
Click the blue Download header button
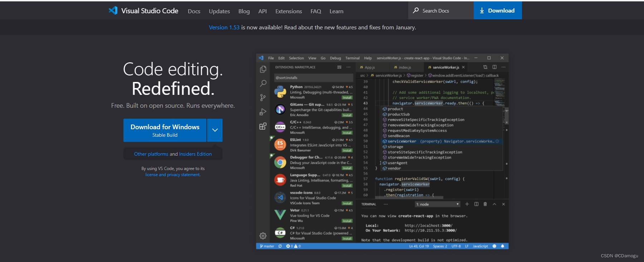(498, 10)
